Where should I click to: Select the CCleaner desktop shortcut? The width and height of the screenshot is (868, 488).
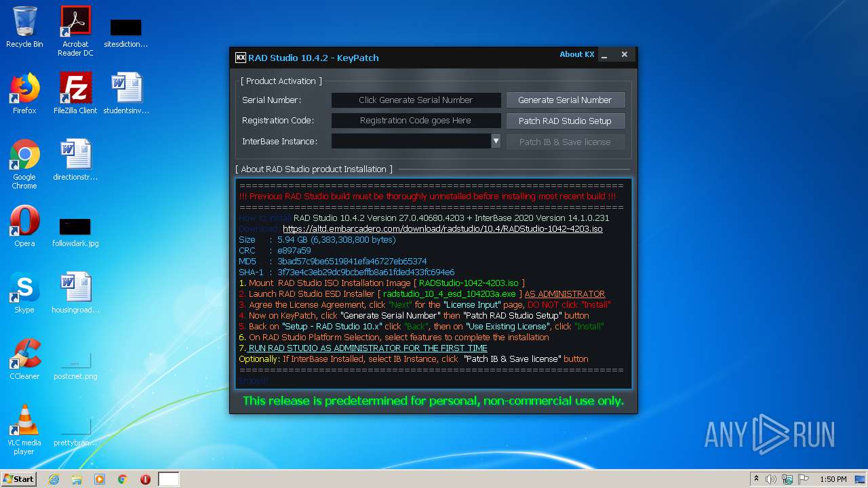24,359
